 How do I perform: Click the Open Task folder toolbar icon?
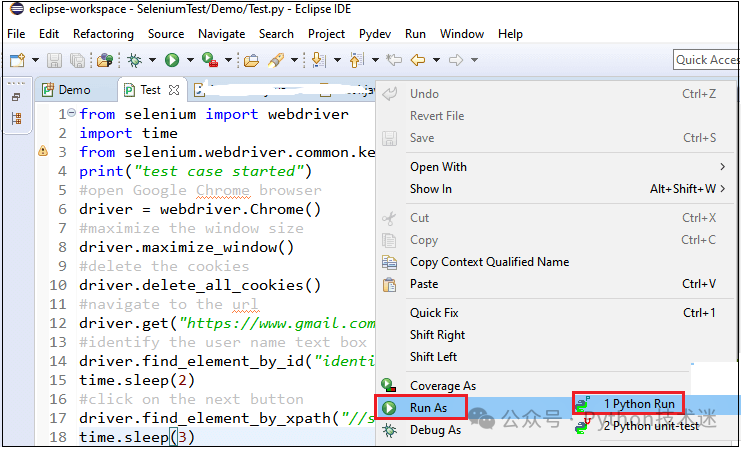click(251, 60)
